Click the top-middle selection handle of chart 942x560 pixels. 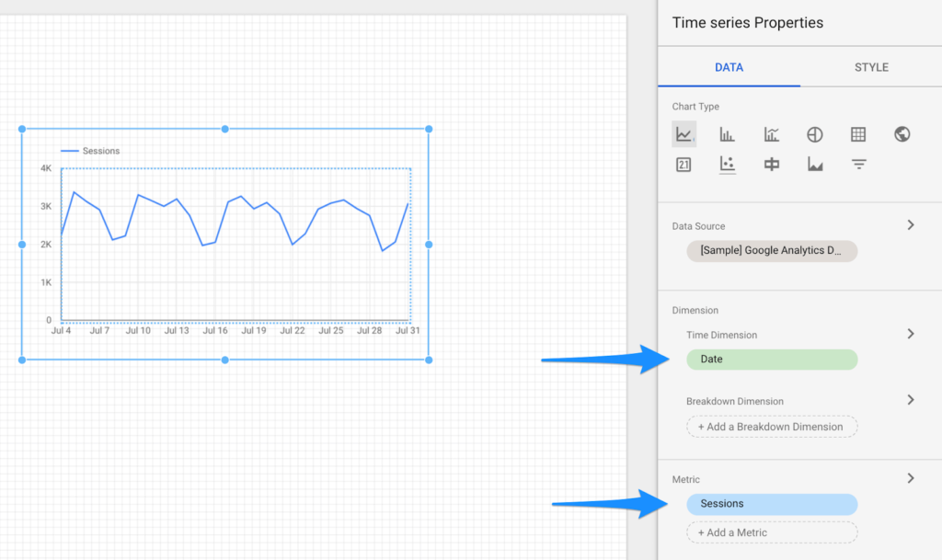point(225,129)
